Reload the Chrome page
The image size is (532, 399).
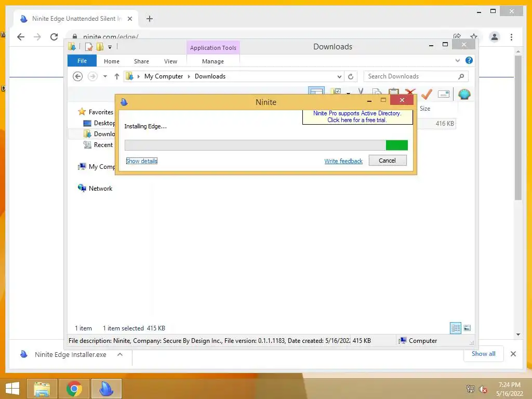(54, 37)
